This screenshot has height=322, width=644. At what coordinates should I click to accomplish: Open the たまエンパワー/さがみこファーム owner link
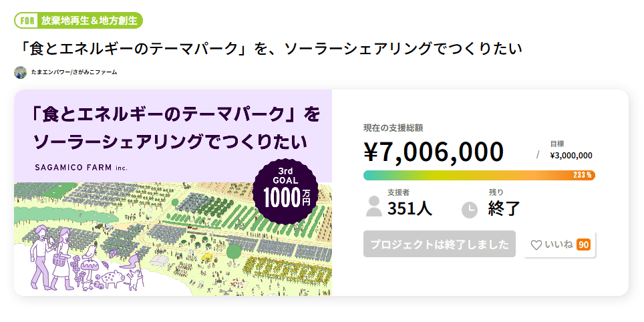(x=74, y=72)
